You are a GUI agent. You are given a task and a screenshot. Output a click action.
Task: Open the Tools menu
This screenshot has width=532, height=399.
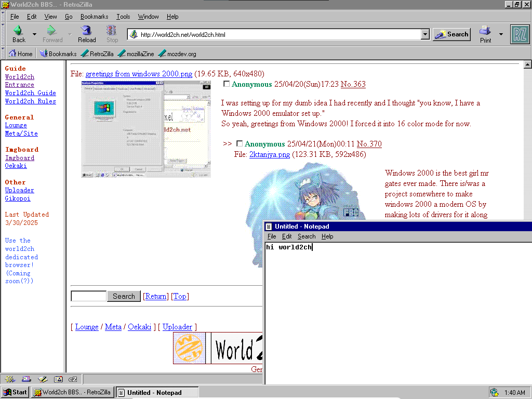(123, 16)
